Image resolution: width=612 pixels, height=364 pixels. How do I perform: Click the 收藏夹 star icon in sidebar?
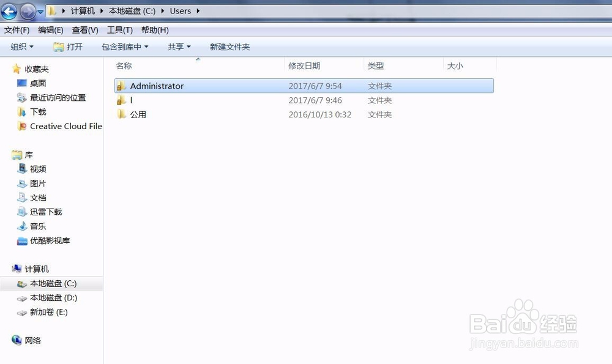pyautogui.click(x=17, y=69)
